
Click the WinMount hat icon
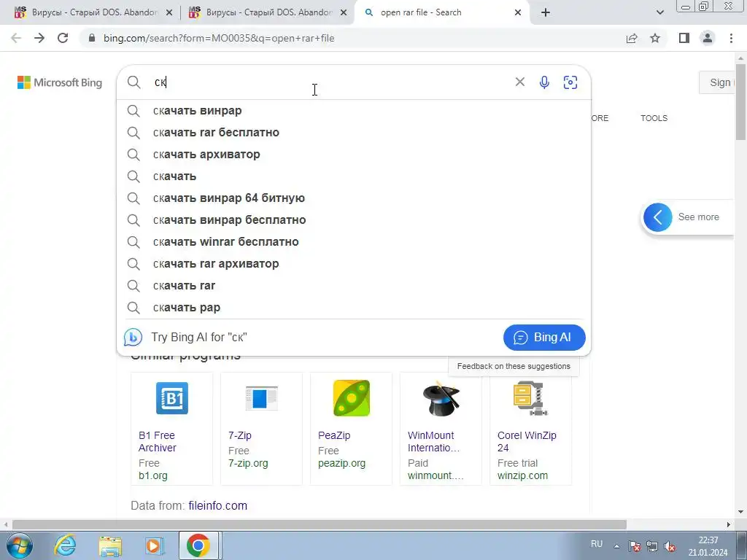(x=441, y=398)
